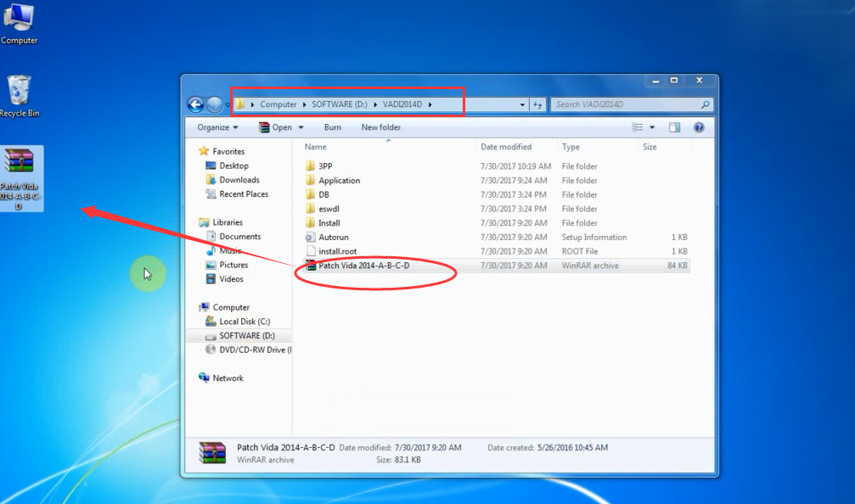Image resolution: width=855 pixels, height=504 pixels.
Task: Click the VADI2014D breadcrumb
Action: tap(402, 104)
